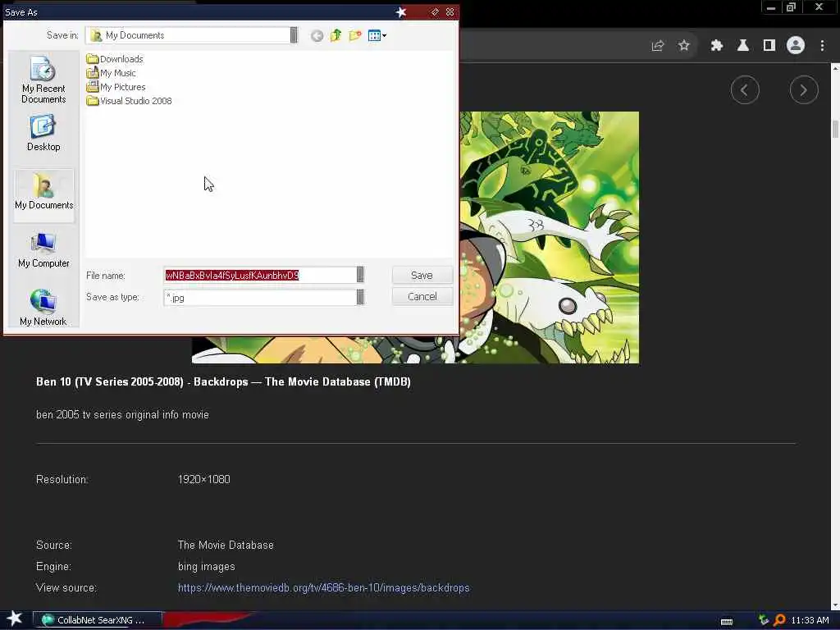Click the browser share icon
840x630 pixels.
658,46
